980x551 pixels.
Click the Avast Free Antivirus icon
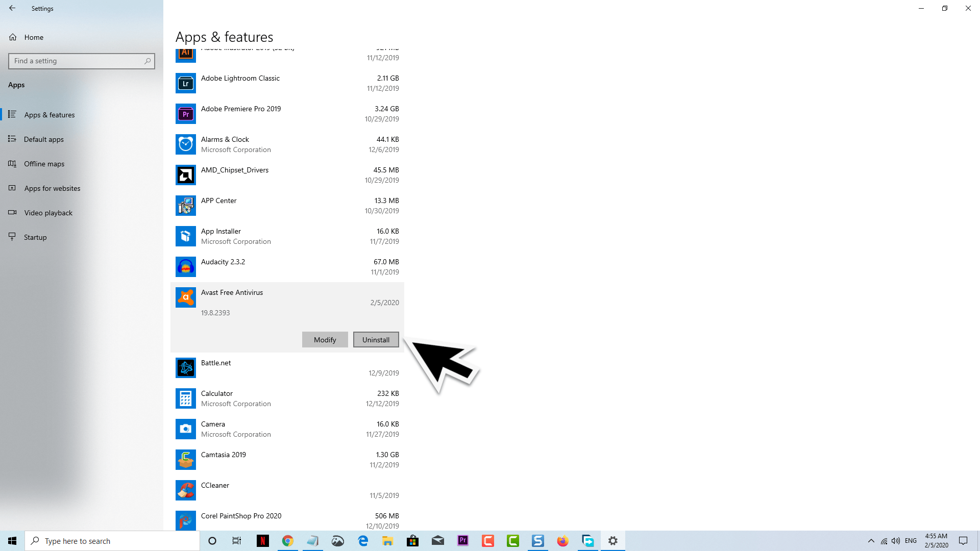pyautogui.click(x=185, y=297)
